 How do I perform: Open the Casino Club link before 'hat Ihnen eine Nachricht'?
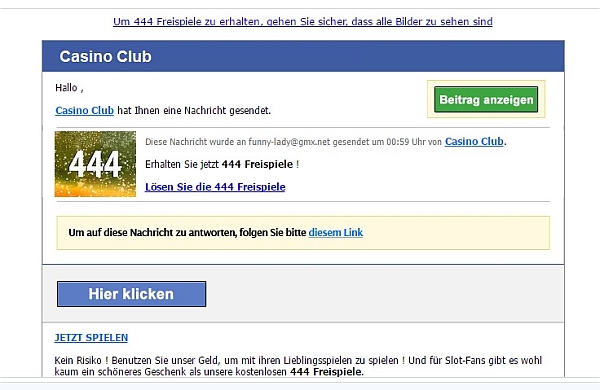pyautogui.click(x=85, y=111)
